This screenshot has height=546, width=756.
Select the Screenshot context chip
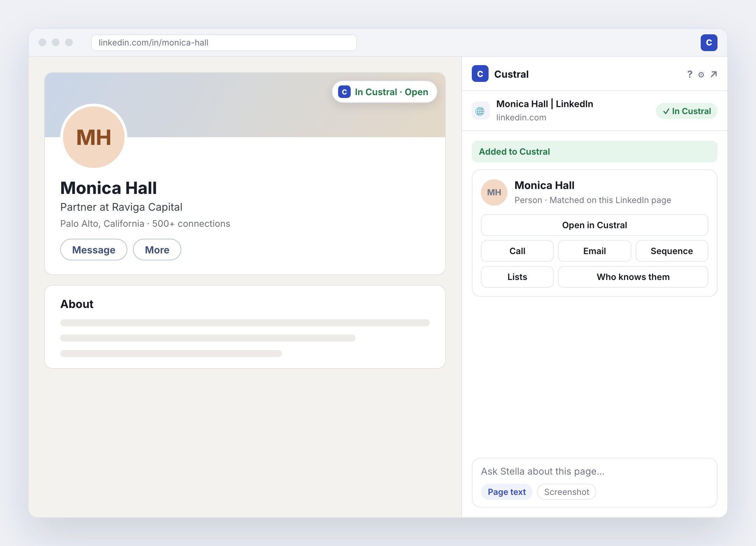566,492
